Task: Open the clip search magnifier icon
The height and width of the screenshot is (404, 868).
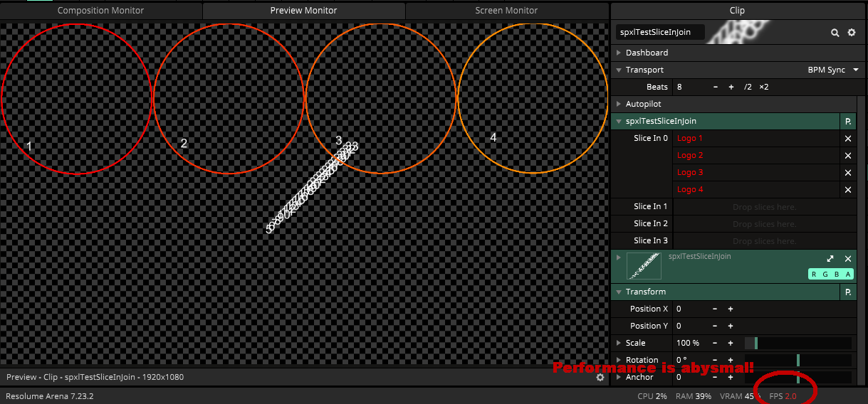Action: click(x=835, y=33)
